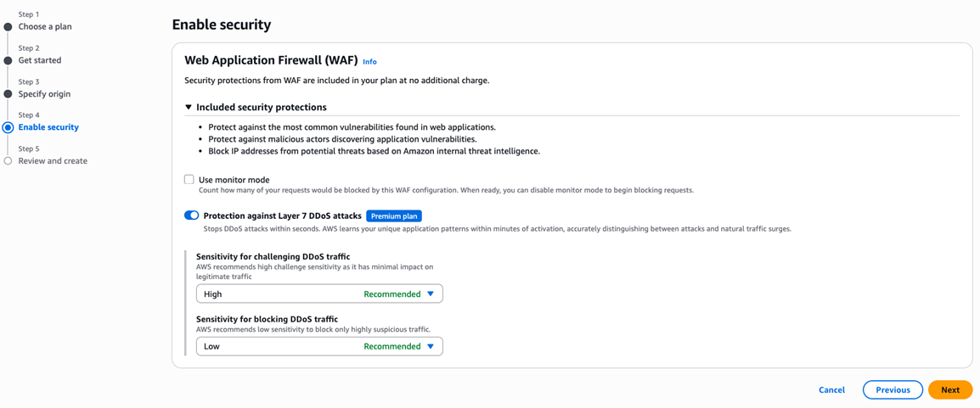Collapse Included security protections triangle
The image size is (980, 408).
pyautogui.click(x=189, y=108)
